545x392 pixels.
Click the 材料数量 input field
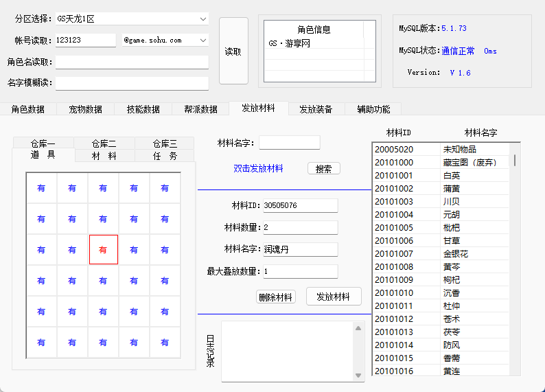[300, 227]
